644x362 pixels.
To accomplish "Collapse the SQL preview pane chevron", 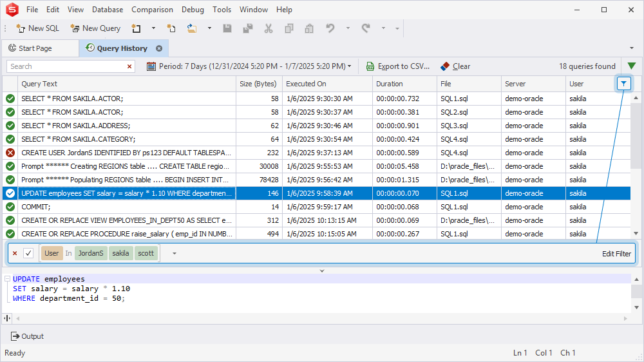I will (x=322, y=271).
